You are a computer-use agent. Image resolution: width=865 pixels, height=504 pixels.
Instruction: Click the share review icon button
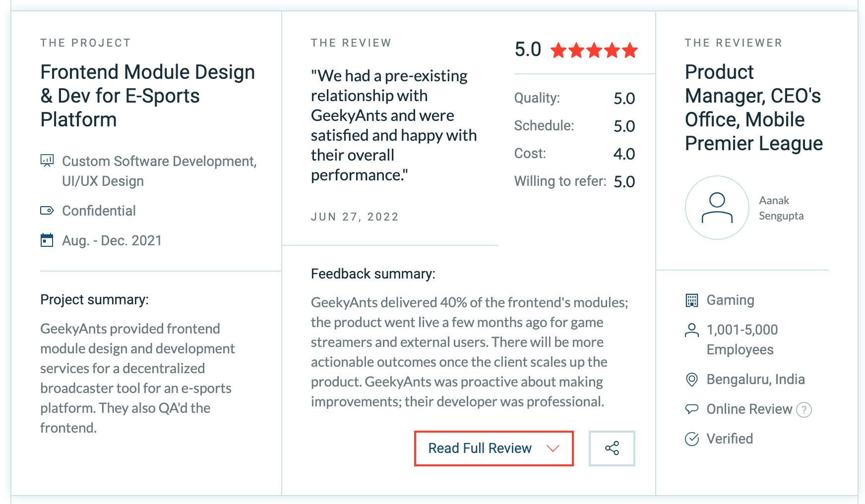(612, 448)
